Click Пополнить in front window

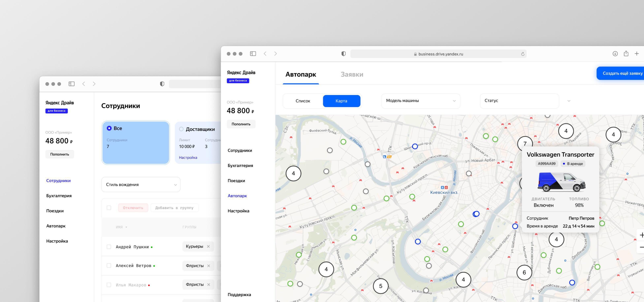(241, 124)
